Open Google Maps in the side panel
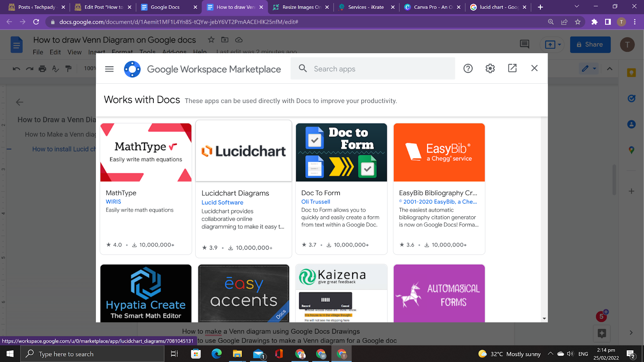 [x=631, y=150]
